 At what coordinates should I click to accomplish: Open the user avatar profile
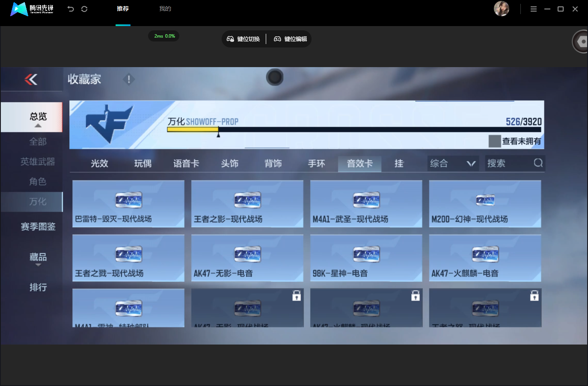(x=502, y=9)
